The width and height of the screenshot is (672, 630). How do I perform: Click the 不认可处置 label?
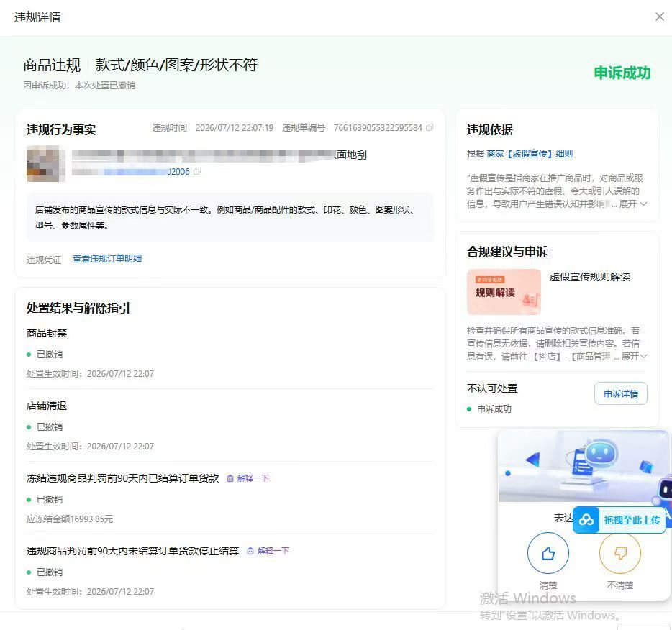coord(492,388)
